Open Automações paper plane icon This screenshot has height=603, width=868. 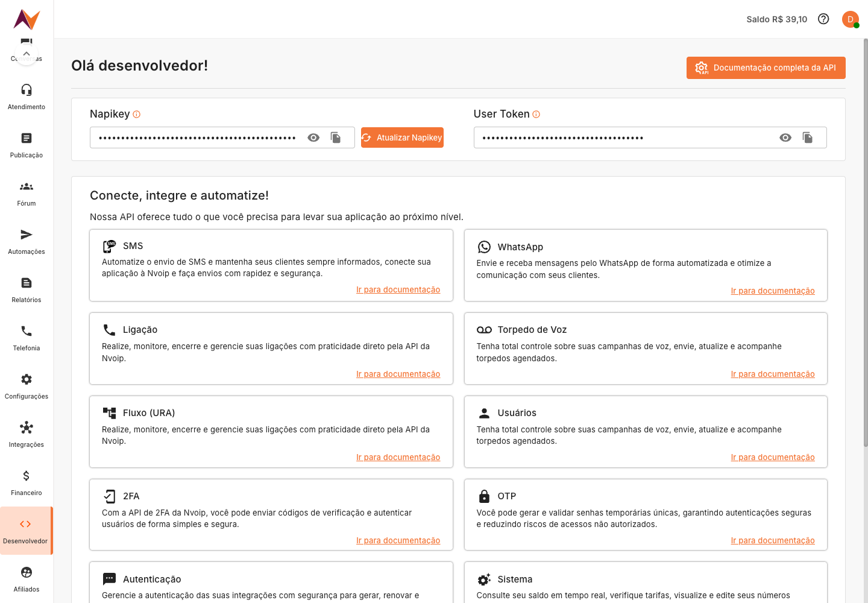(27, 235)
